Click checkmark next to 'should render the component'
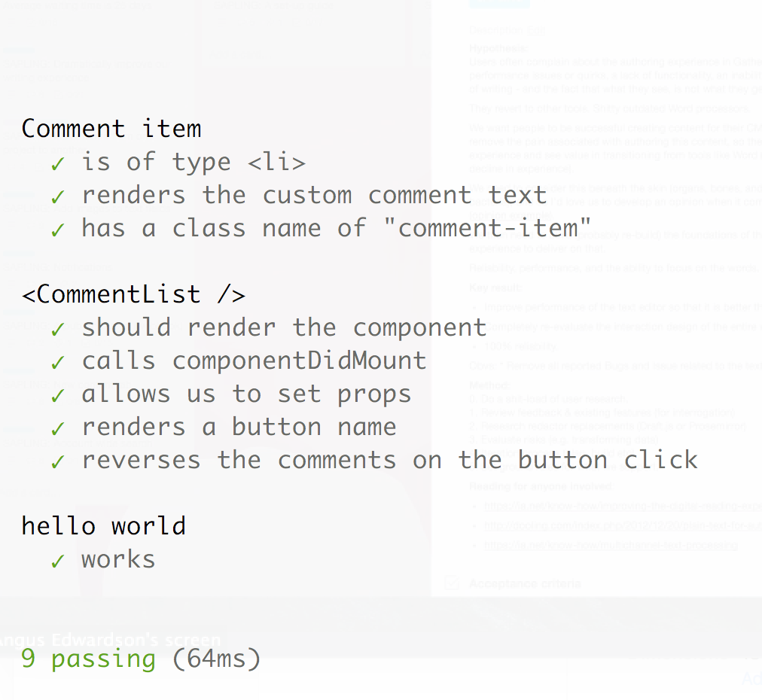Viewport: 762px width, 700px height. tap(57, 330)
